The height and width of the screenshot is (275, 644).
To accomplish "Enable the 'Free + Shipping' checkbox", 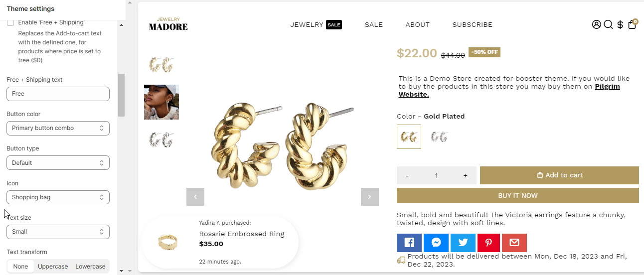I will 10,22.
